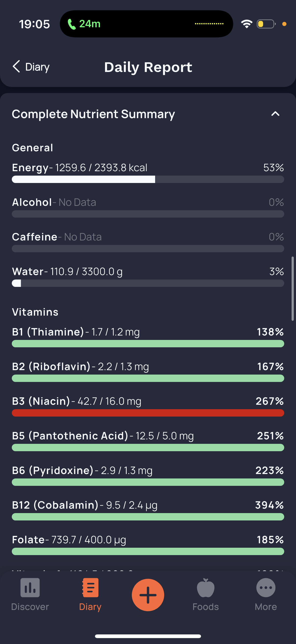This screenshot has height=644, width=296.
Task: Select the Complete Nutrient Summary heading
Action: click(x=94, y=114)
